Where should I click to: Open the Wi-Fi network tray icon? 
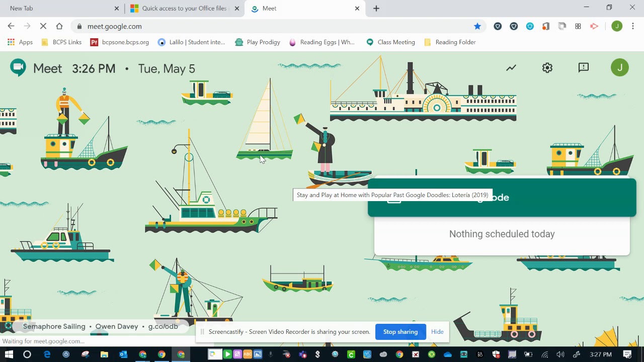544,354
